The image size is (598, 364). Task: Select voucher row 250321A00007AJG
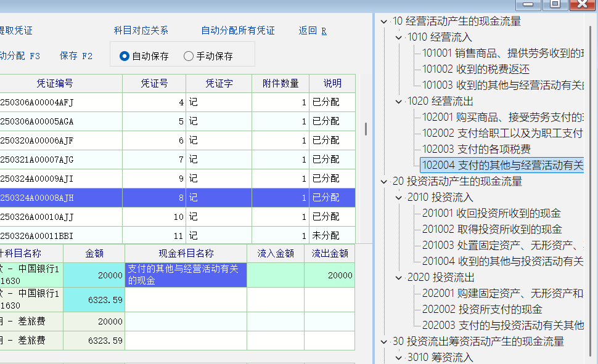178,160
